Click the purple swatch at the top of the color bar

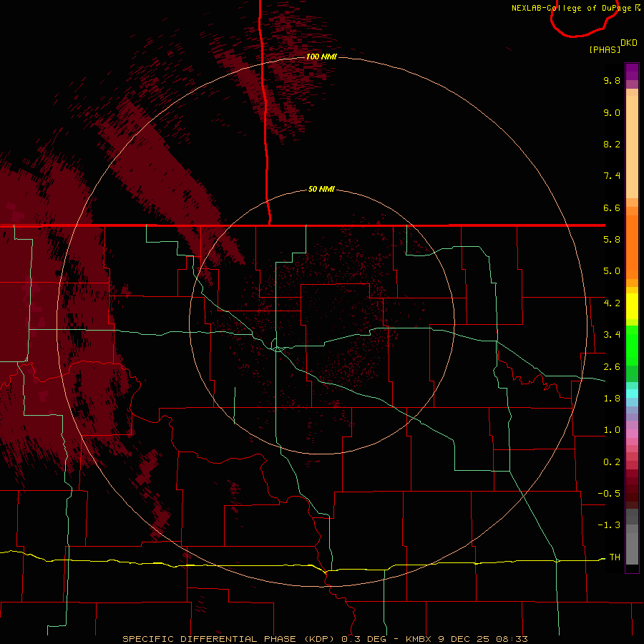[632, 72]
